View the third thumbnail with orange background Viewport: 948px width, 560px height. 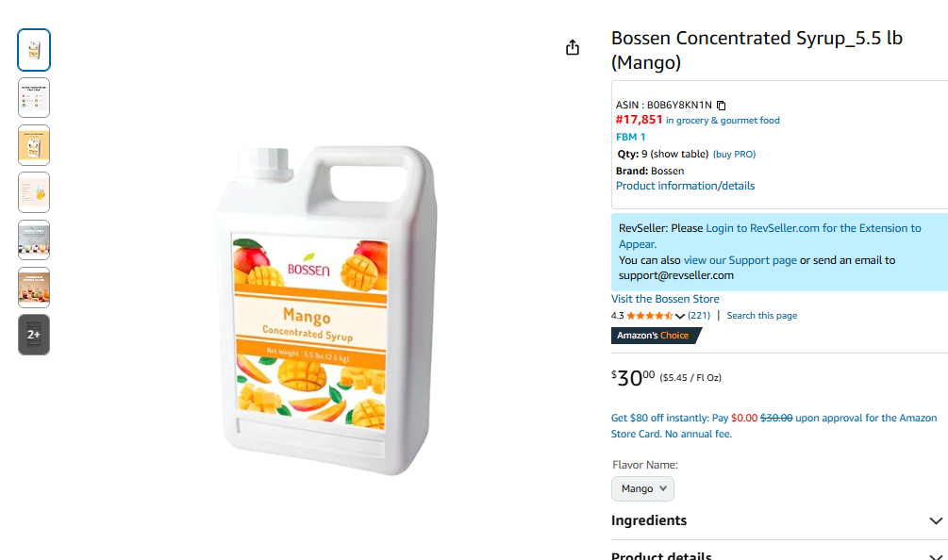[34, 145]
